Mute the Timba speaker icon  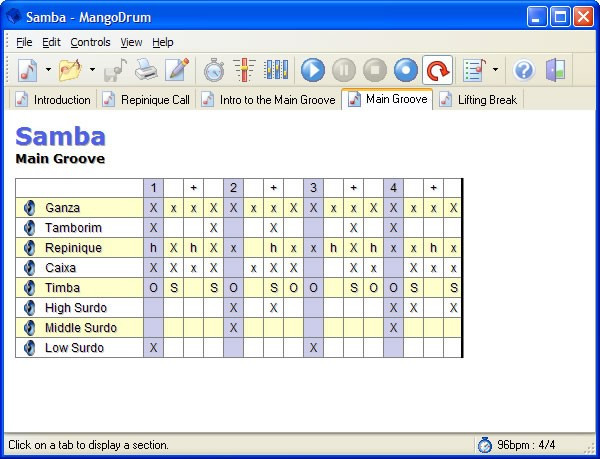point(29,288)
